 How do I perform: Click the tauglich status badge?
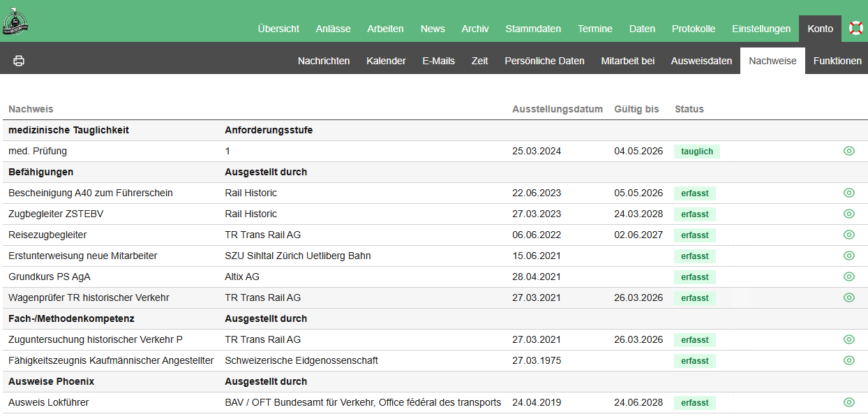[696, 152]
